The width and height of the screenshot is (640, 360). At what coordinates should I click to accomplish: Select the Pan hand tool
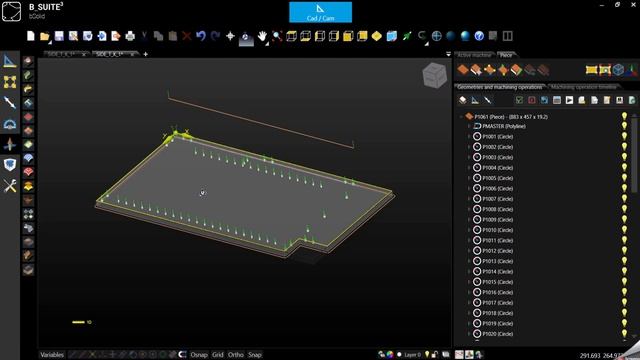[262, 36]
